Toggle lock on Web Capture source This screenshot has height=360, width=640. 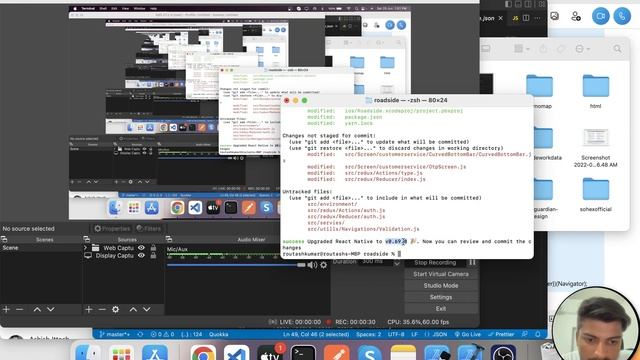click(153, 248)
